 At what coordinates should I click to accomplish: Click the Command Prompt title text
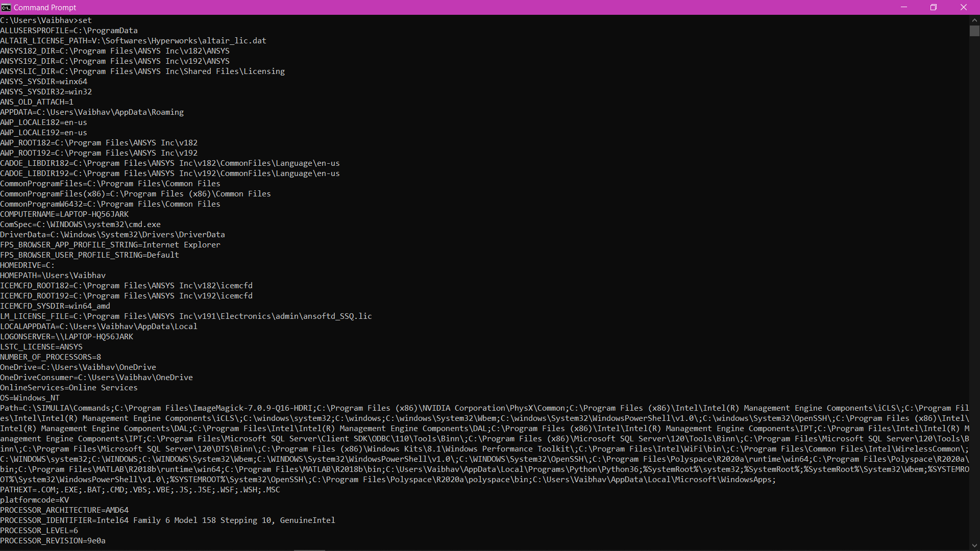[45, 8]
